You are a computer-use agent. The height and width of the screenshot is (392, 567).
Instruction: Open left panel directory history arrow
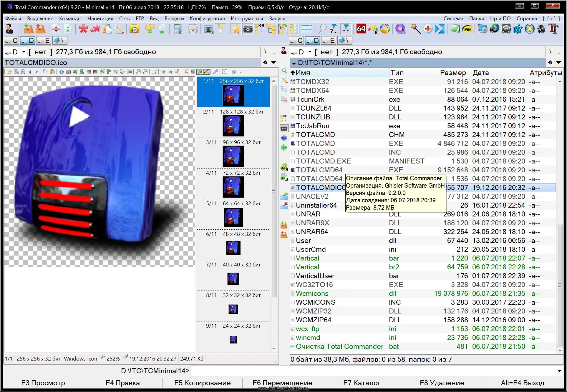[x=274, y=62]
